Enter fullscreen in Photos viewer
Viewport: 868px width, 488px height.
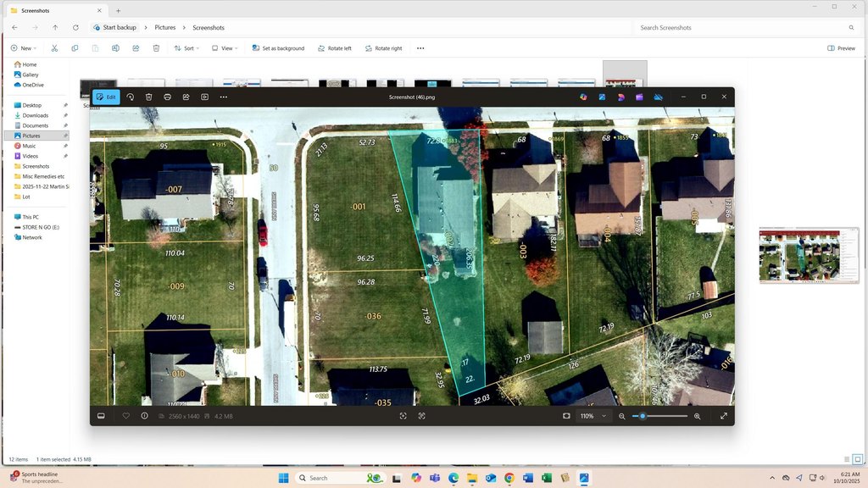click(724, 416)
